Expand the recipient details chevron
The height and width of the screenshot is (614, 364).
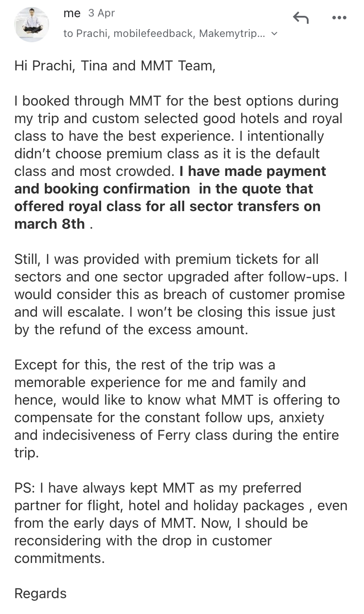point(275,33)
